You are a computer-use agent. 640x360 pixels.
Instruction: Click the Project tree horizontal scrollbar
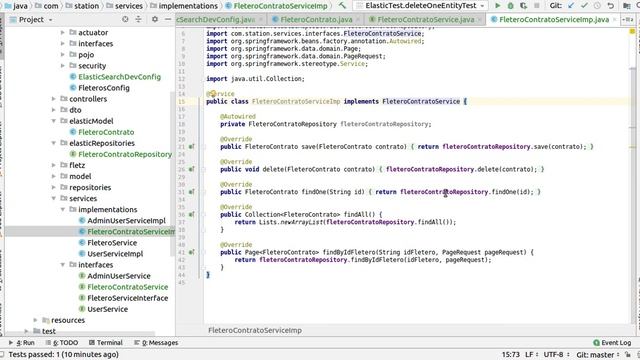click(x=80, y=333)
